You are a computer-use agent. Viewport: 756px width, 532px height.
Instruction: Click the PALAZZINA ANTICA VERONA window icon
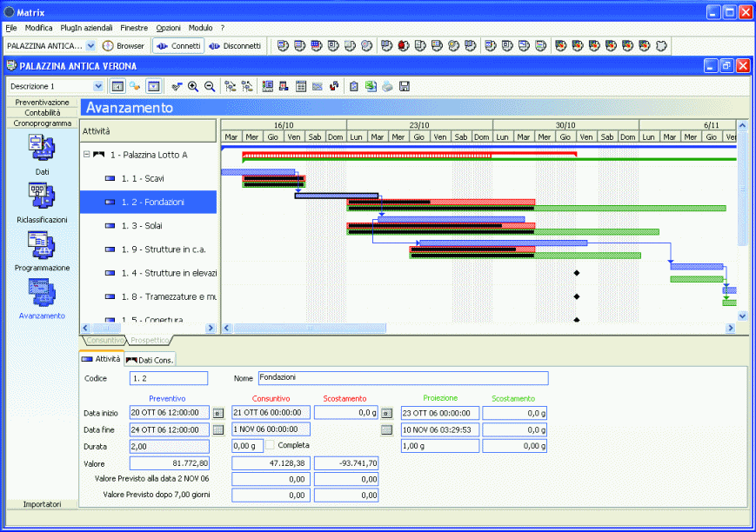click(x=11, y=65)
